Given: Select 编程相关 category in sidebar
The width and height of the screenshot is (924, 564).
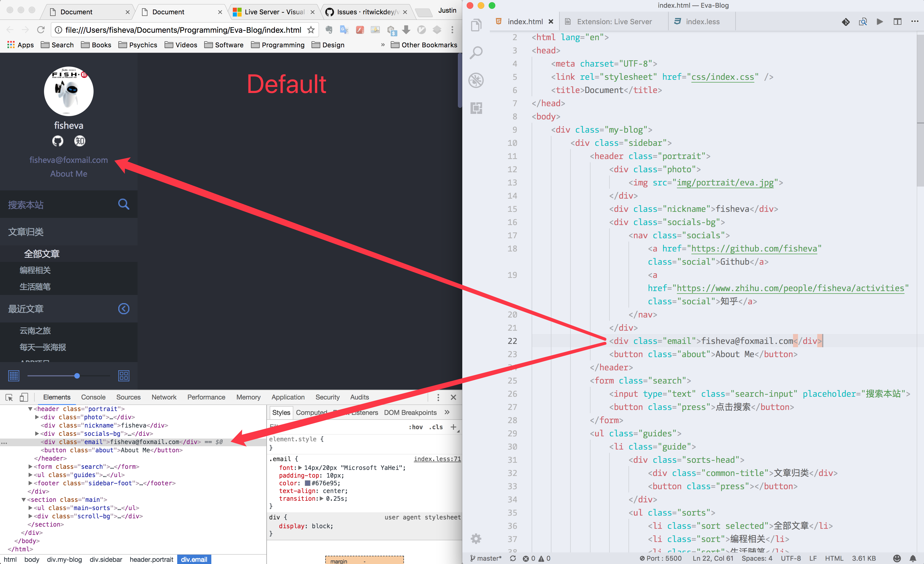Looking at the screenshot, I should [x=35, y=270].
